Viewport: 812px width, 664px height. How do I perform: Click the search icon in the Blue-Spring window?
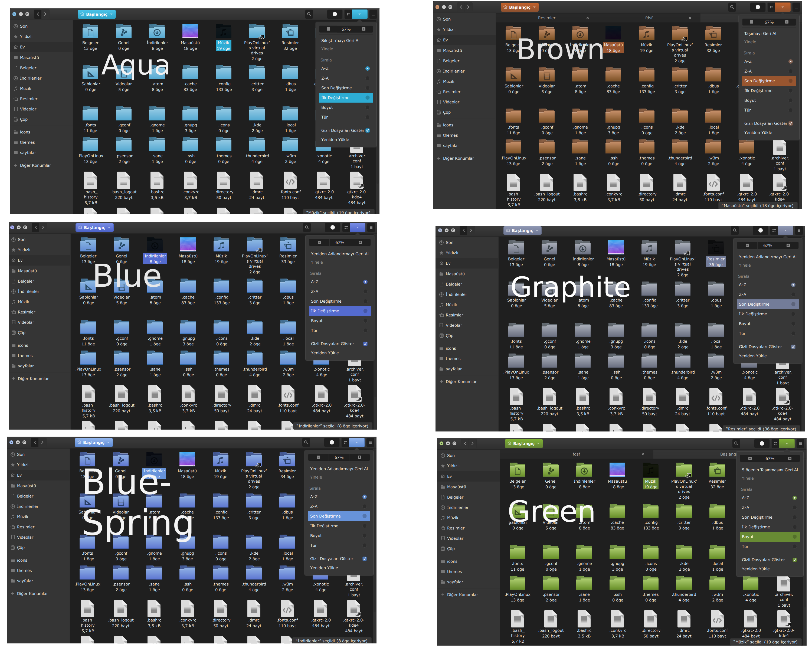[x=306, y=442]
